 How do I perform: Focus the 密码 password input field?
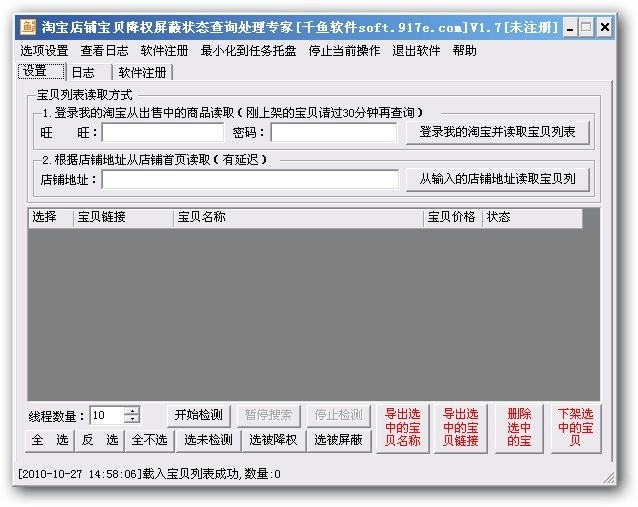334,132
